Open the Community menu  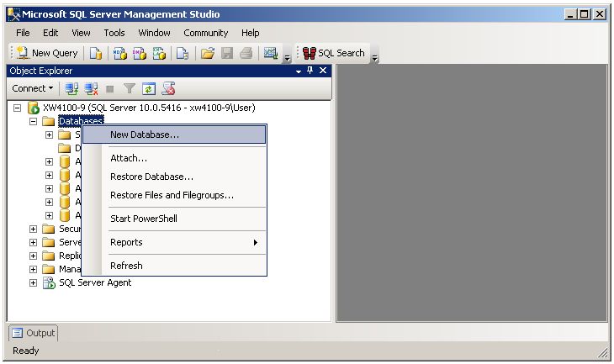coord(206,33)
